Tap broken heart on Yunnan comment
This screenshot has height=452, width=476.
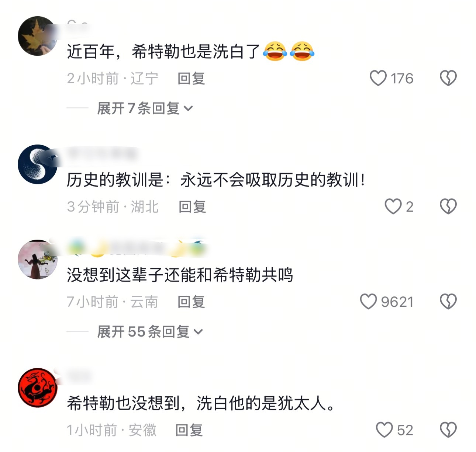(448, 302)
